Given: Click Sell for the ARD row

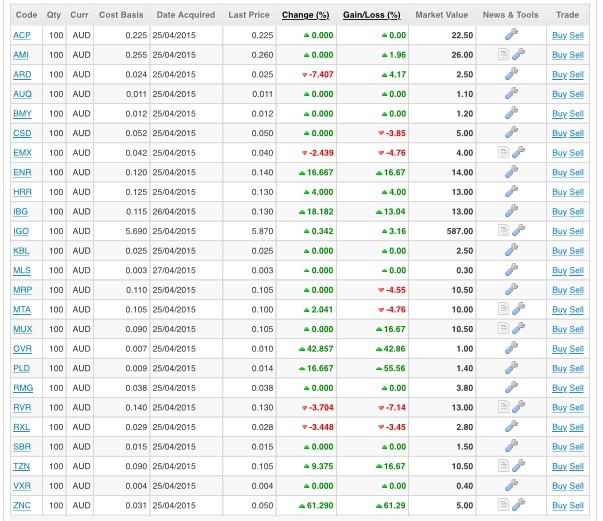Looking at the screenshot, I should coord(576,75).
